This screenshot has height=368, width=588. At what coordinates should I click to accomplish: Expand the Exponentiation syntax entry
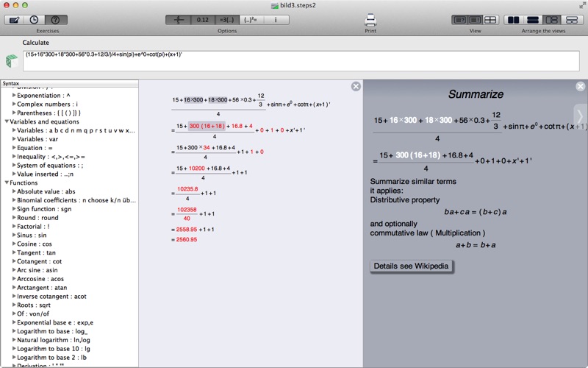[14, 96]
